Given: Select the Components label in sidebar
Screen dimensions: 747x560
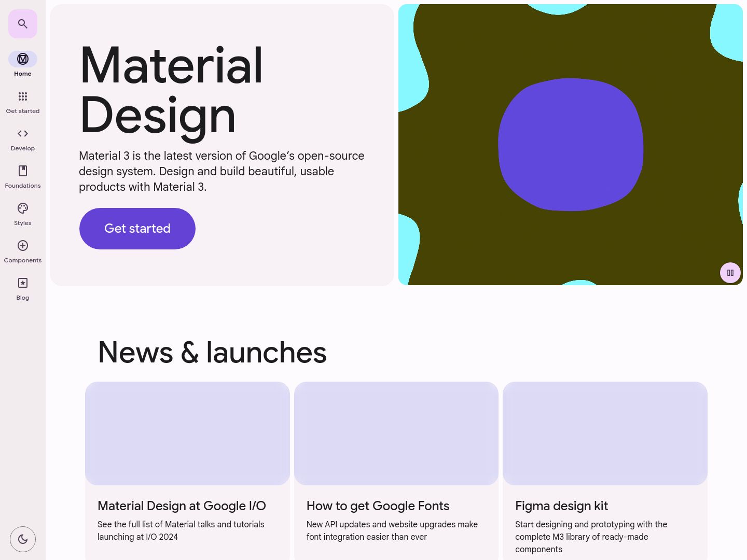Looking at the screenshot, I should point(23,260).
